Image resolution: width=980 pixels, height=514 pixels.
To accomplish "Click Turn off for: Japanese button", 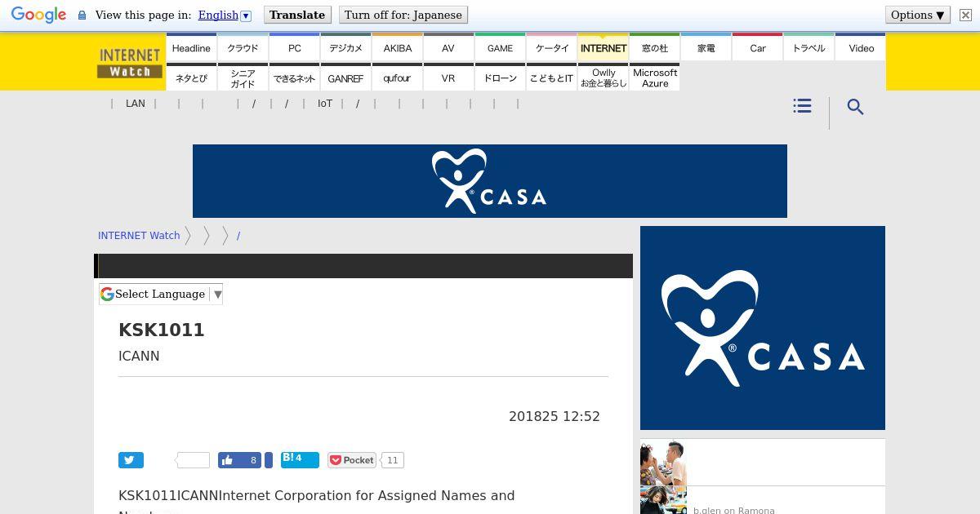I will coord(403,15).
